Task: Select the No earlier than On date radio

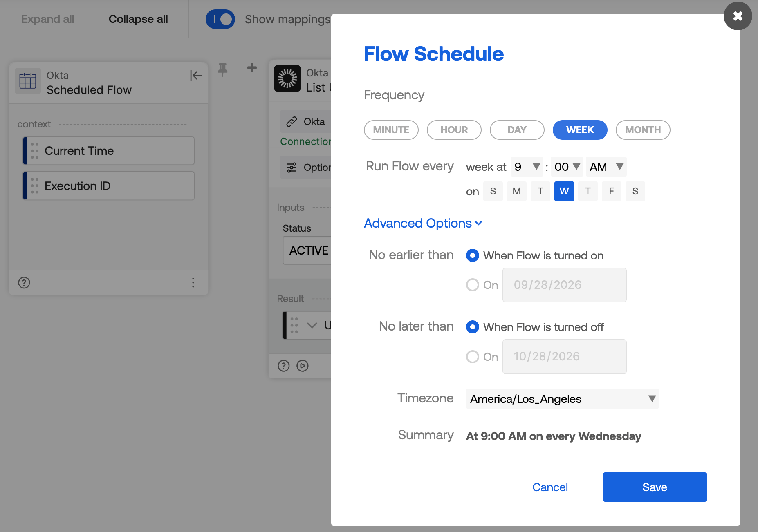Action: (x=473, y=285)
